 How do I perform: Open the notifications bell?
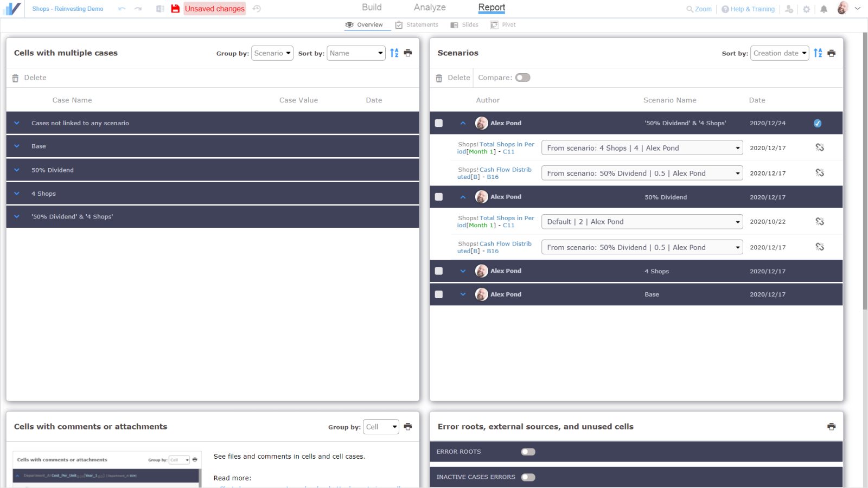click(x=824, y=9)
